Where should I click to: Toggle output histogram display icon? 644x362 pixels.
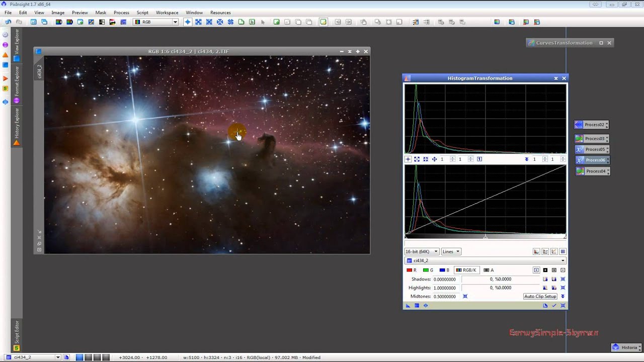coord(545,251)
